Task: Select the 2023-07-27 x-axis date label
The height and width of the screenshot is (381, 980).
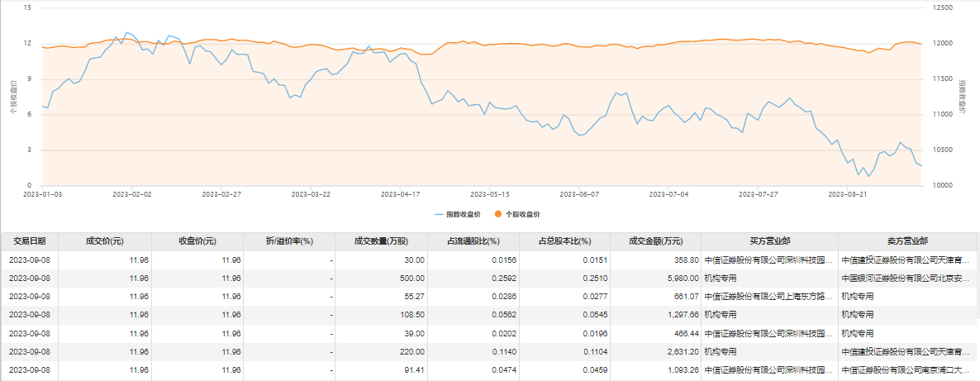Action: pyautogui.click(x=758, y=194)
